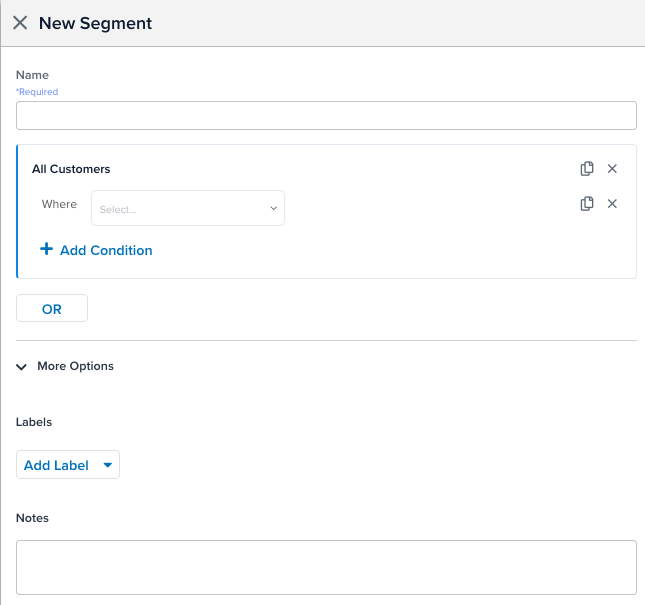Add an OR group
The width and height of the screenshot is (645, 605).
coord(52,308)
